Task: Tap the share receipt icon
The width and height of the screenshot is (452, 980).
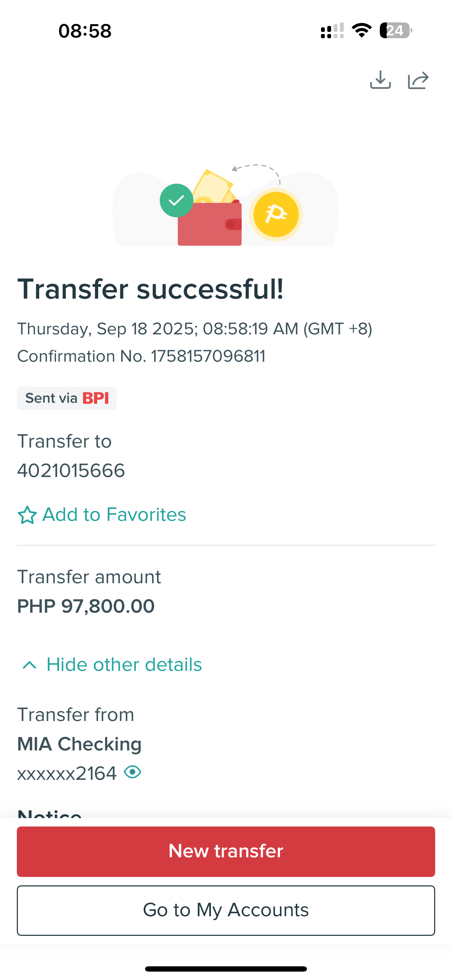Action: pos(418,80)
